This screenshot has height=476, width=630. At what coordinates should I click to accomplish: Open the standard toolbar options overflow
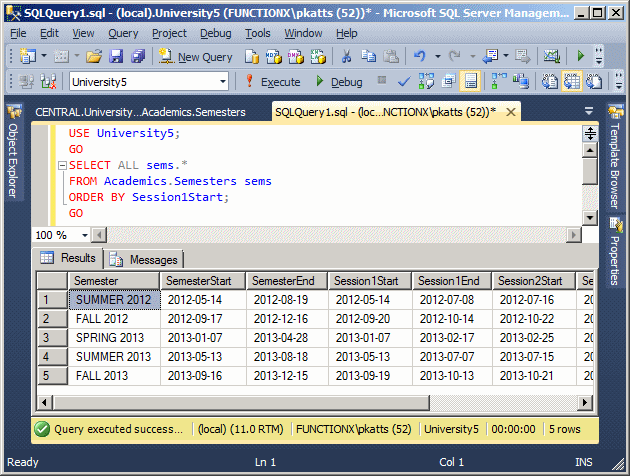click(x=599, y=56)
